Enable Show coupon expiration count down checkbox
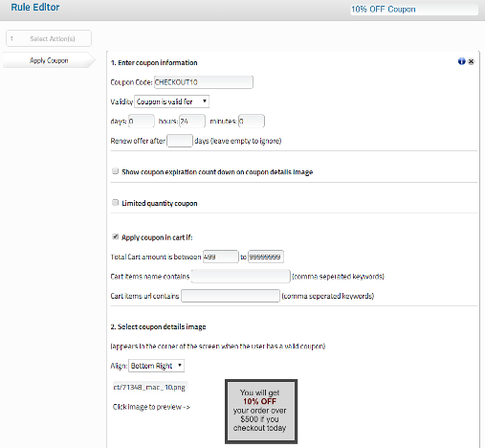 pyautogui.click(x=115, y=171)
